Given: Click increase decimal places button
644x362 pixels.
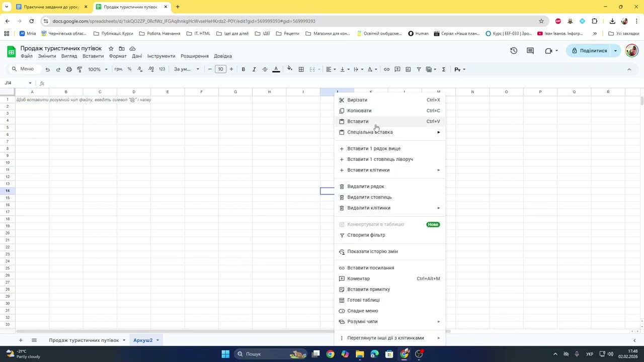Looking at the screenshot, I should (151, 69).
